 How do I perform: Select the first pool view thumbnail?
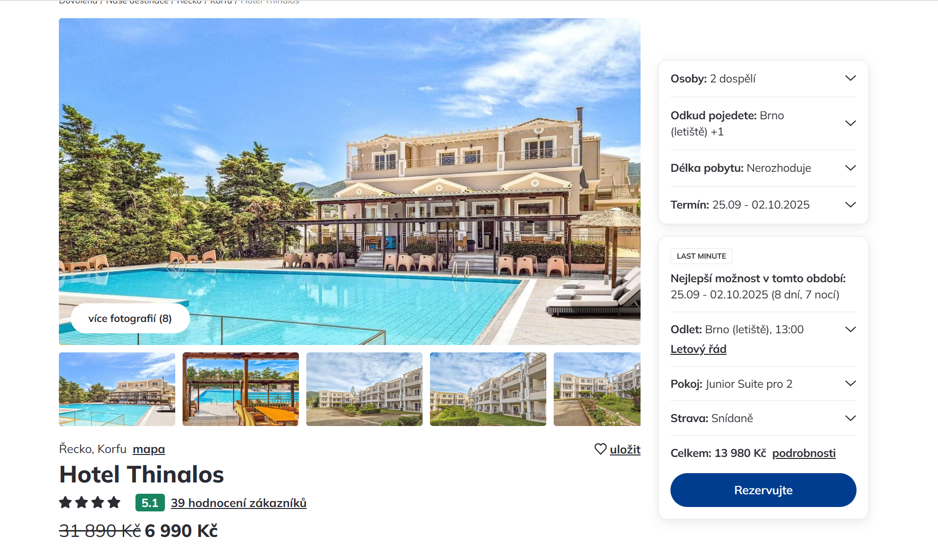point(117,389)
